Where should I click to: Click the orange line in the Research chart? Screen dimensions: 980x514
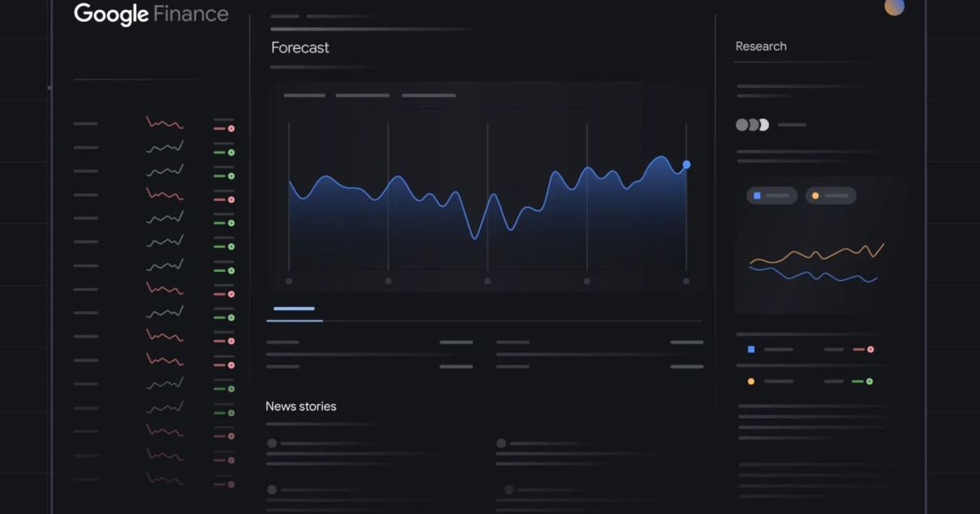(x=817, y=255)
